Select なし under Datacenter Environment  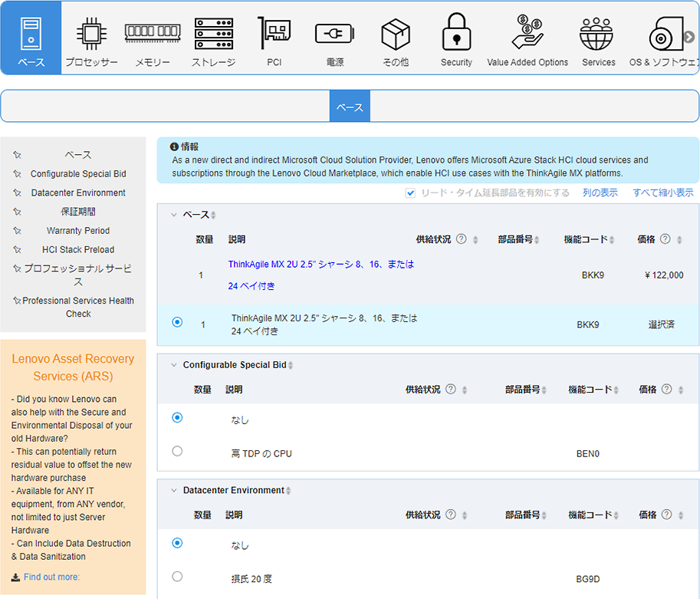click(x=177, y=543)
